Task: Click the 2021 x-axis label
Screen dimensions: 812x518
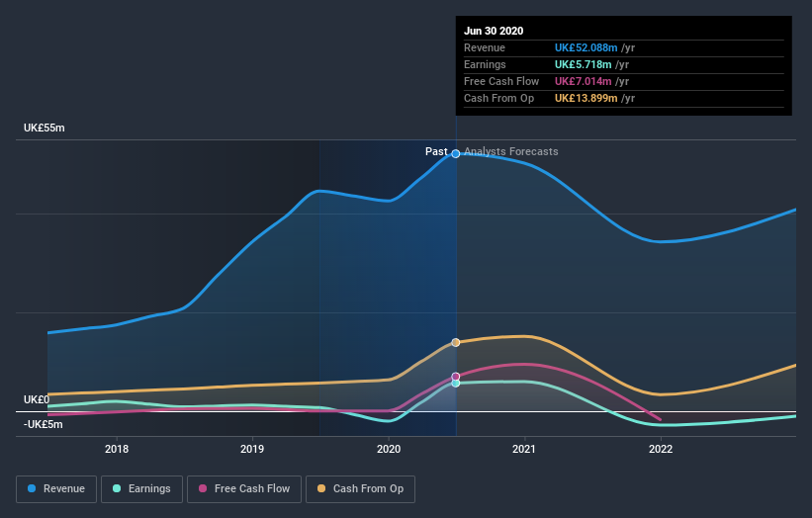Action: 524,449
